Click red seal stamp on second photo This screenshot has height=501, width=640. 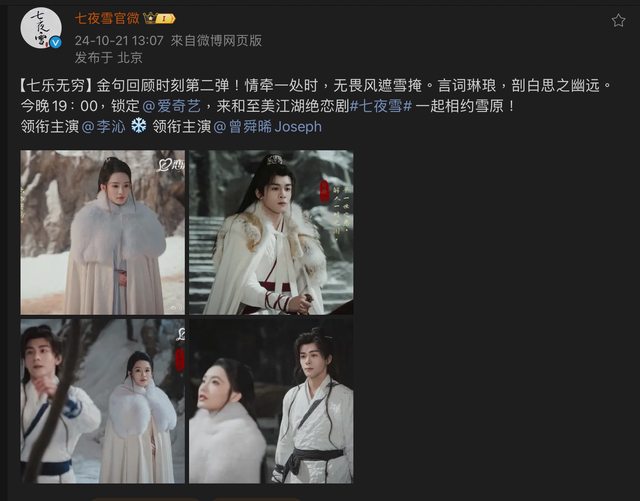[324, 191]
